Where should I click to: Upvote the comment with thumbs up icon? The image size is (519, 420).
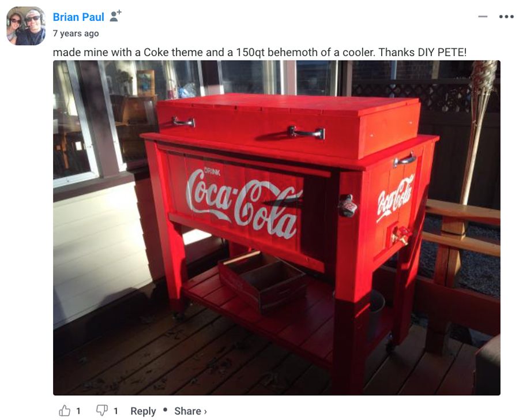tap(65, 411)
